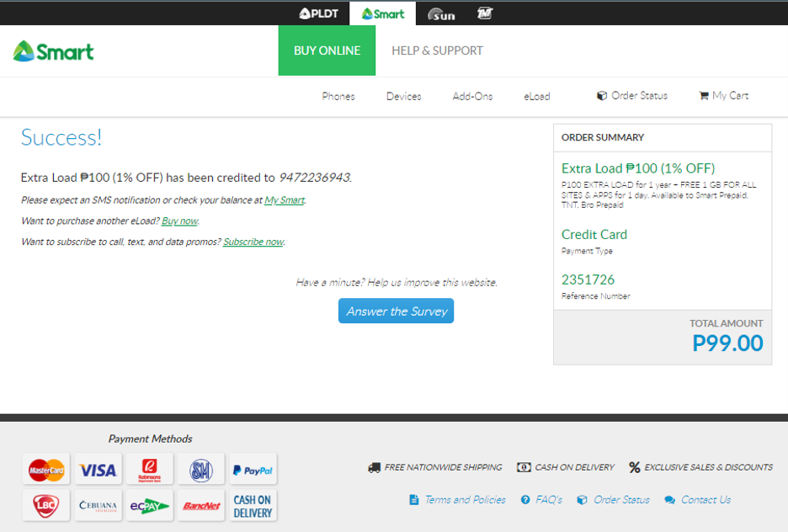The width and height of the screenshot is (788, 532).
Task: Go to Help & Support
Action: click(x=437, y=51)
